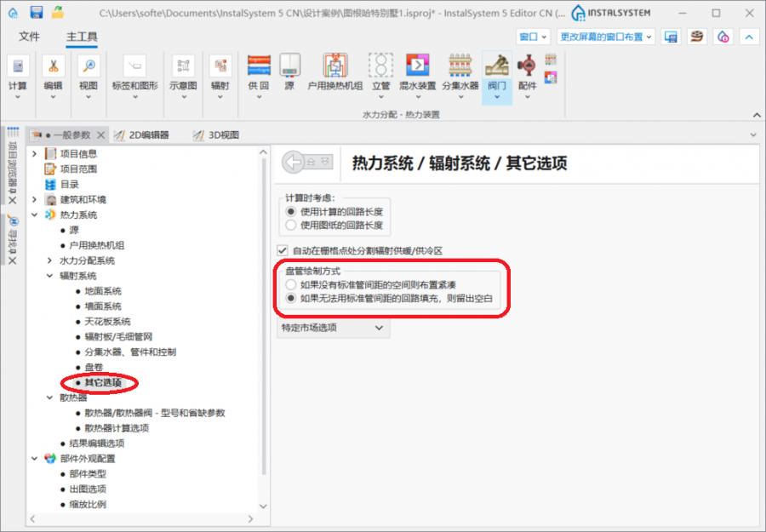Expand the 水力分配系统 tree node
The image size is (766, 532).
coord(49,260)
